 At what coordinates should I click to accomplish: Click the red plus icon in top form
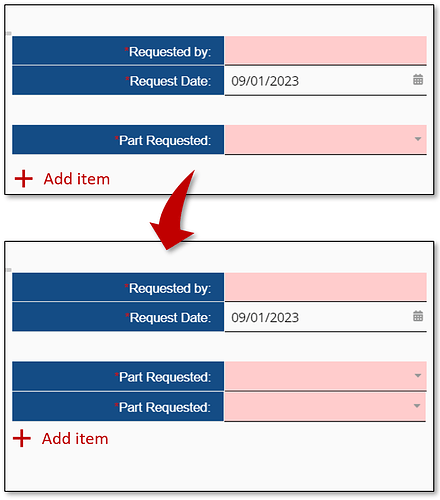pos(24,179)
